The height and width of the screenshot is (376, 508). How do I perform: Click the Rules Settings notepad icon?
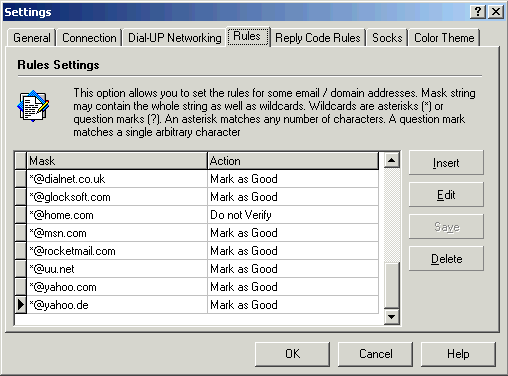tap(33, 106)
